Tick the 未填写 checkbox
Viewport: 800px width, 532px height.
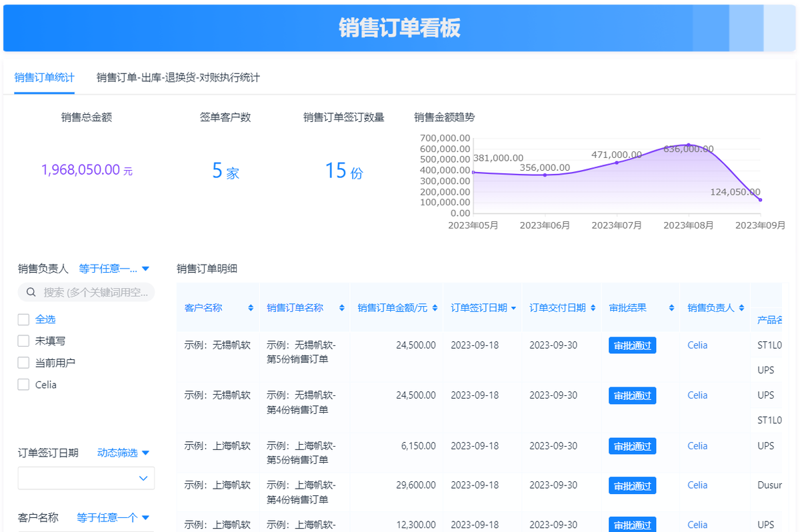[23, 341]
